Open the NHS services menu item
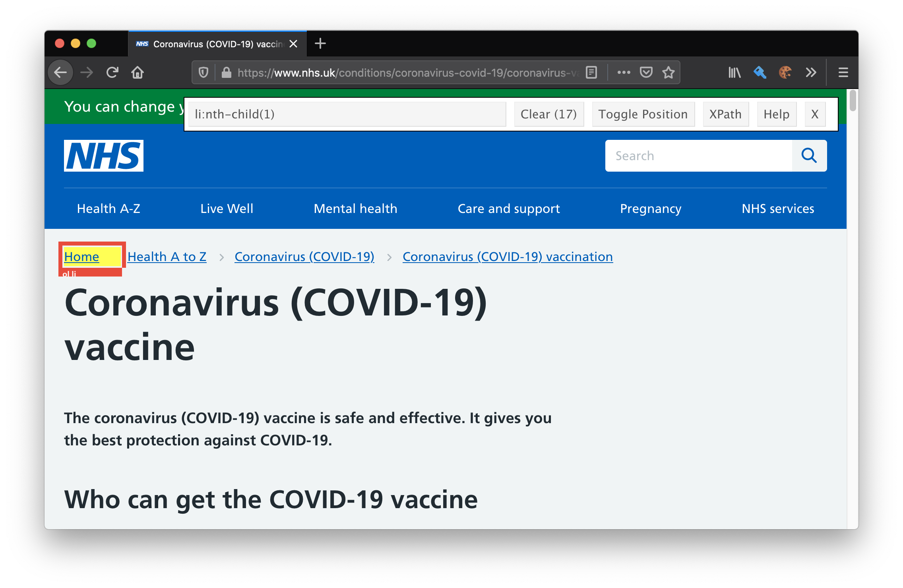 tap(778, 209)
